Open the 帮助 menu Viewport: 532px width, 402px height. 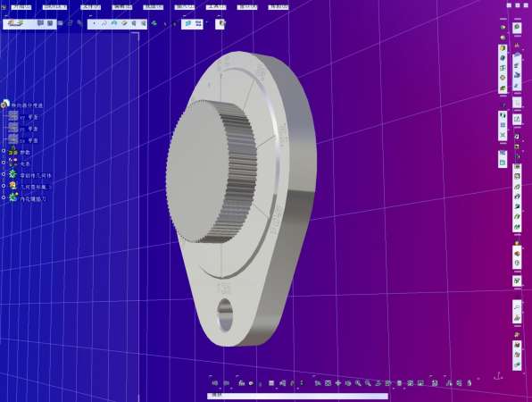pos(278,7)
